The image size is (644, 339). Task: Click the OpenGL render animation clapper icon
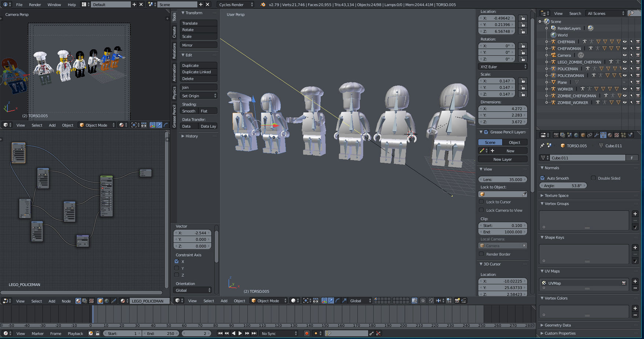coord(464,300)
